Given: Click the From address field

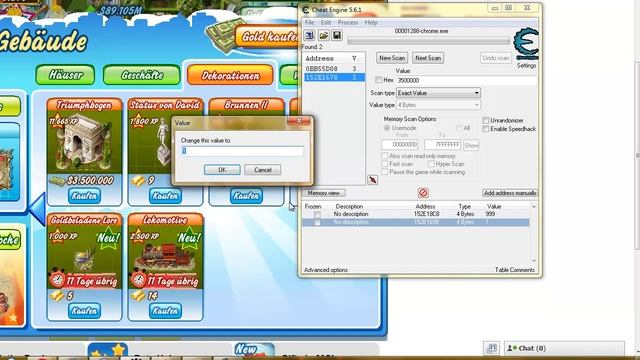Looking at the screenshot, I should tap(400, 144).
